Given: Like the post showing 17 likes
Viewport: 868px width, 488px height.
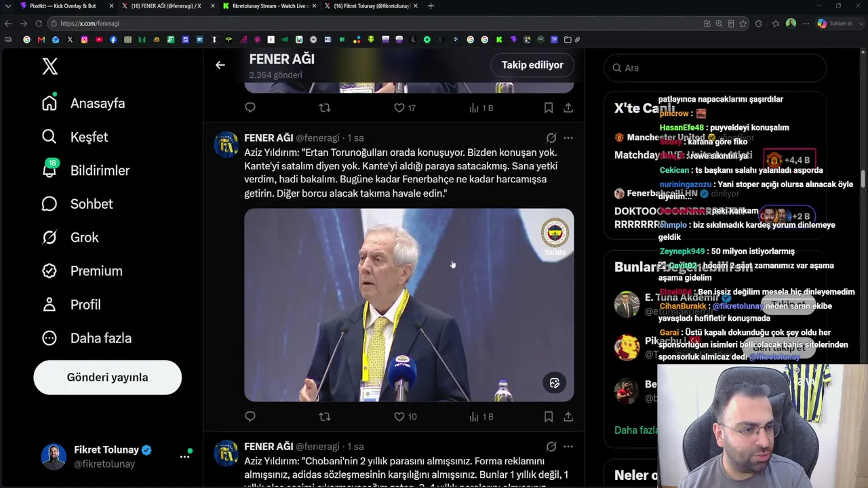Looking at the screenshot, I should (405, 108).
